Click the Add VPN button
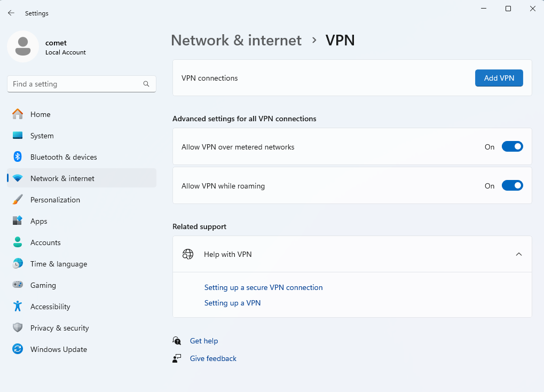544x392 pixels. pyautogui.click(x=499, y=78)
